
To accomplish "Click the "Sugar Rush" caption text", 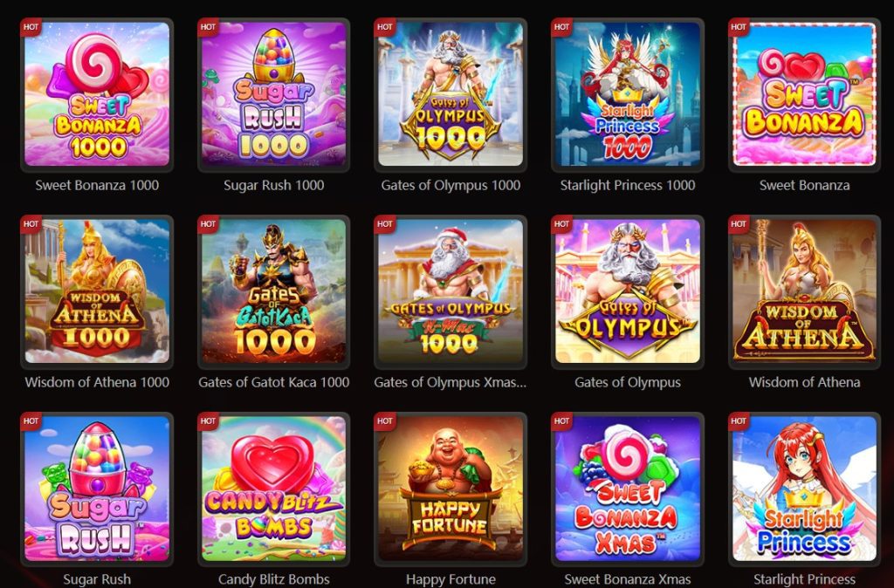I will click(x=97, y=579).
